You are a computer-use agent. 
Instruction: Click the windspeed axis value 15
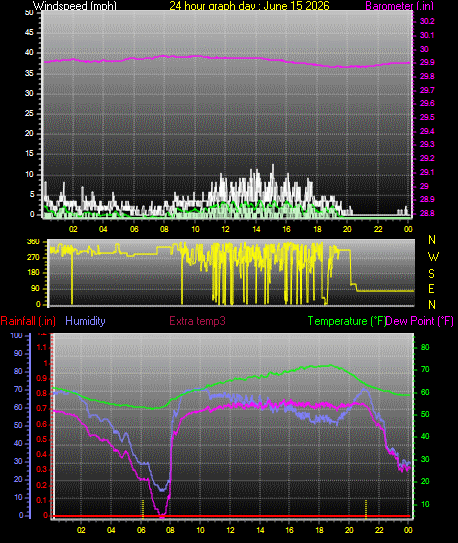(x=29, y=153)
